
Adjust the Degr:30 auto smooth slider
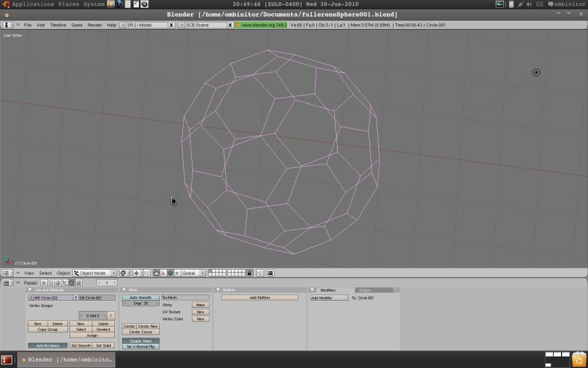coord(141,303)
